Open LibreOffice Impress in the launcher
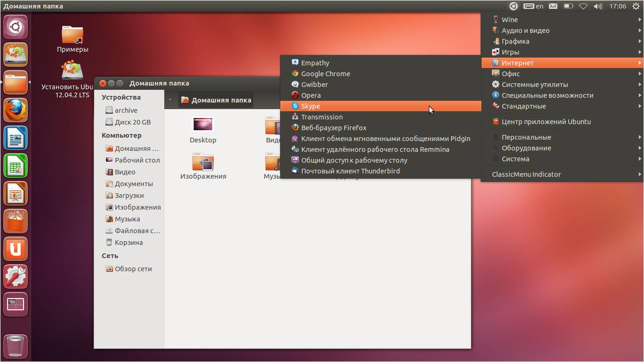This screenshot has height=362, width=644. (16, 194)
